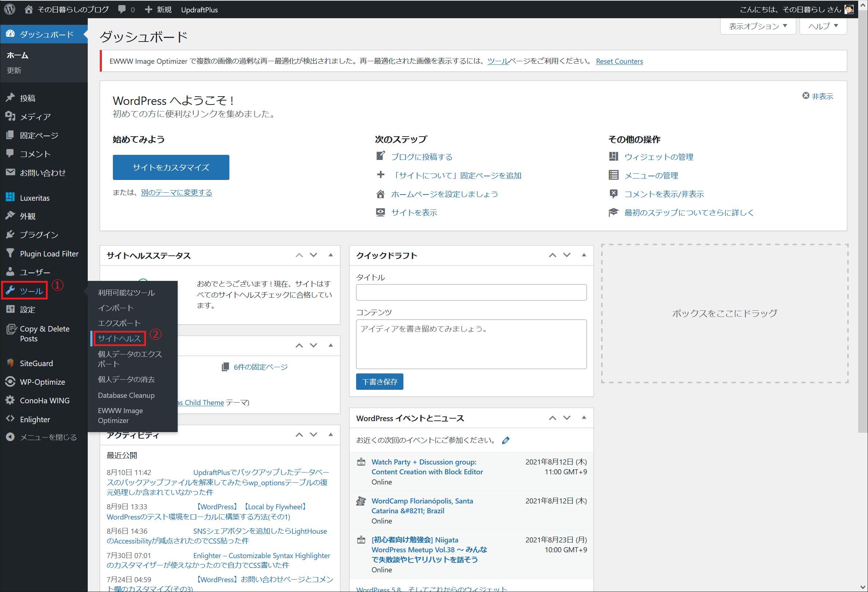
Task: Open the ヘルプ dropdown
Action: point(823,26)
